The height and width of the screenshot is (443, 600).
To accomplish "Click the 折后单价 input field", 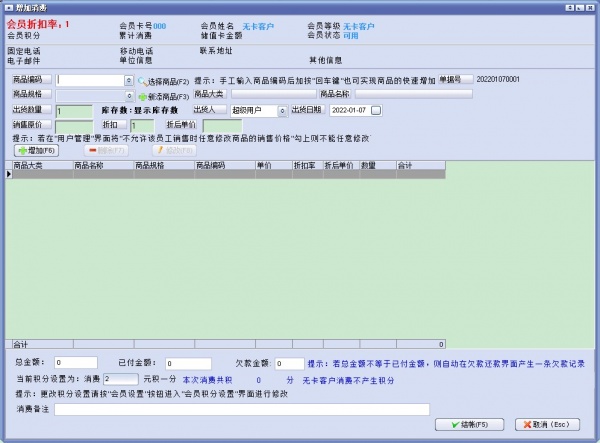I will point(222,126).
